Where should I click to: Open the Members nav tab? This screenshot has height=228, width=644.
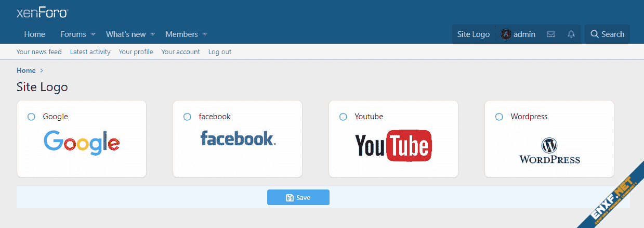[x=181, y=34]
